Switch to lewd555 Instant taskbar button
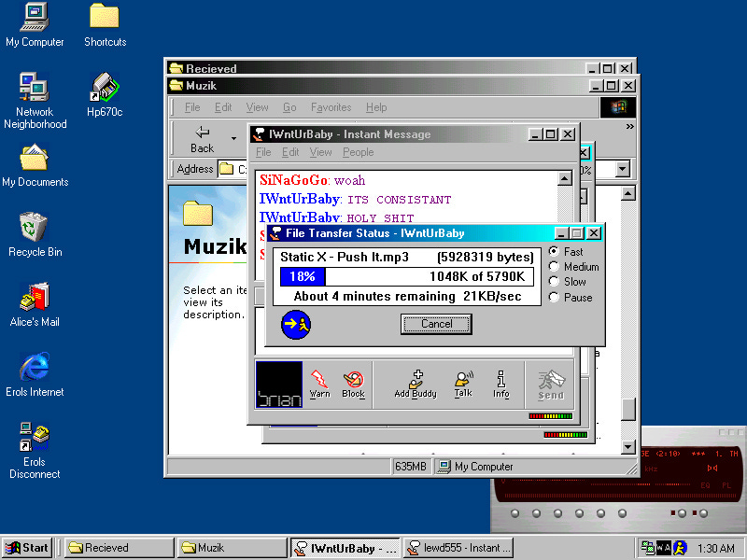The height and width of the screenshot is (560, 747). [x=458, y=548]
